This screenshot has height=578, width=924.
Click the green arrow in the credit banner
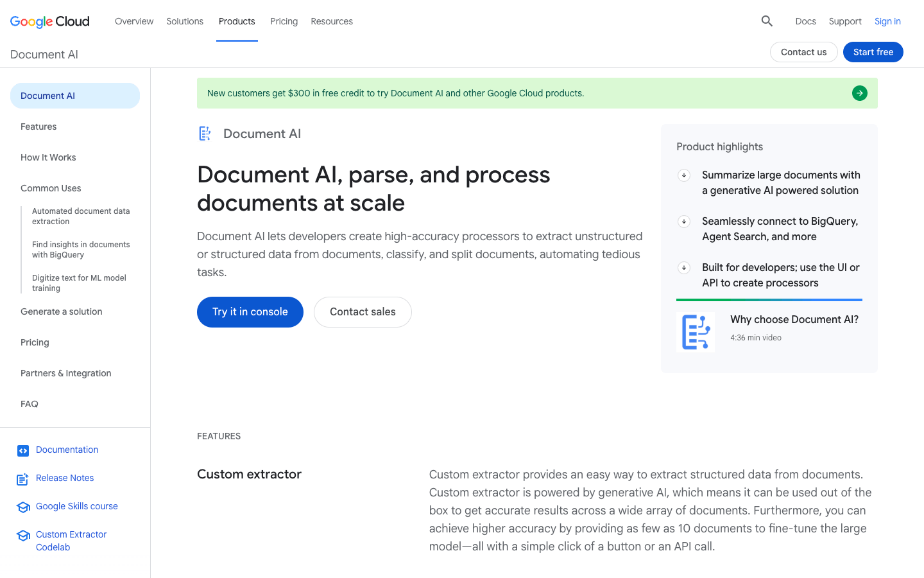[860, 93]
